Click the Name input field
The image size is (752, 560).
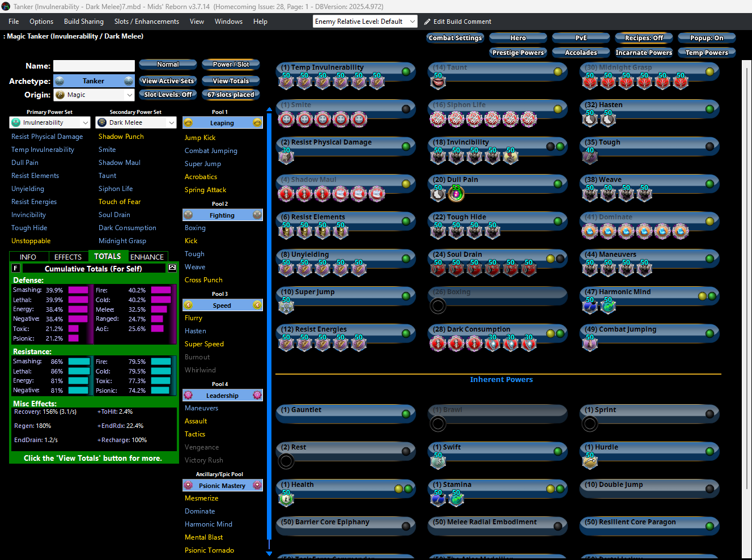pos(94,66)
